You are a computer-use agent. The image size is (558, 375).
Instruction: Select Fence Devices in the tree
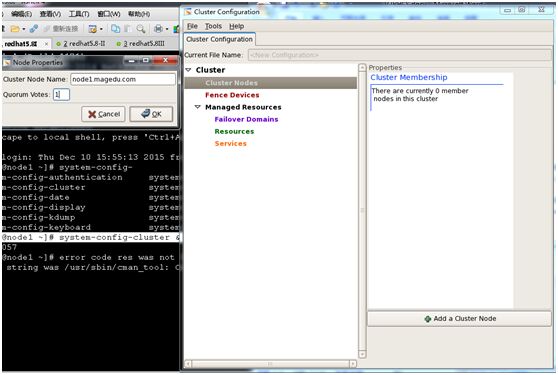(232, 95)
